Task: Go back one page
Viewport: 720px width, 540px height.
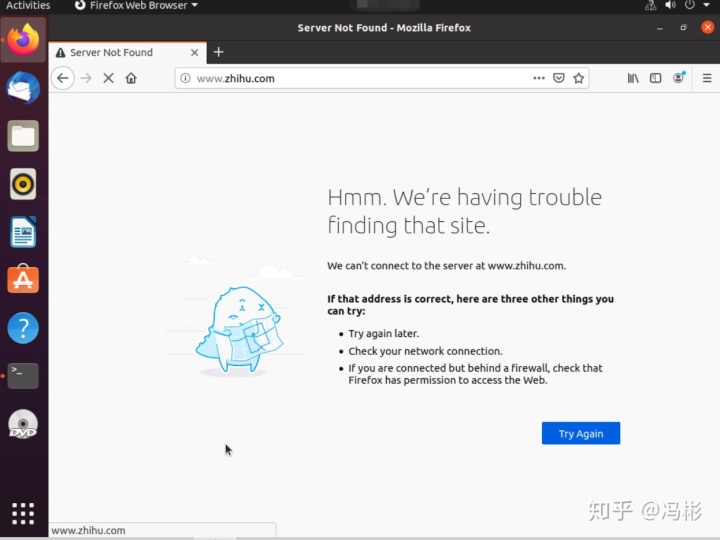Action: click(x=63, y=78)
